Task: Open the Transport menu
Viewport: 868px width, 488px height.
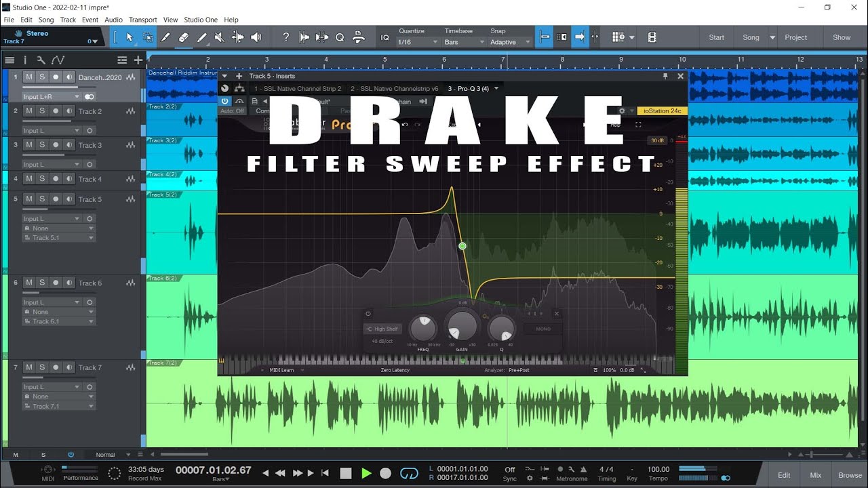Action: pos(142,20)
